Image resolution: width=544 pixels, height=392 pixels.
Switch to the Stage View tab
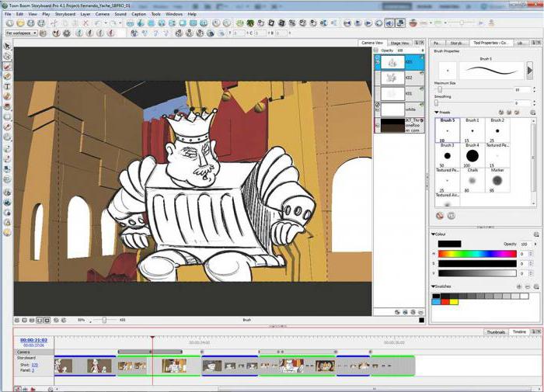[399, 43]
